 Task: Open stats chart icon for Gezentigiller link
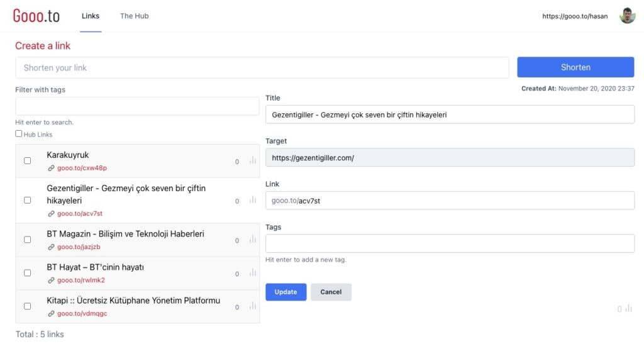253,201
